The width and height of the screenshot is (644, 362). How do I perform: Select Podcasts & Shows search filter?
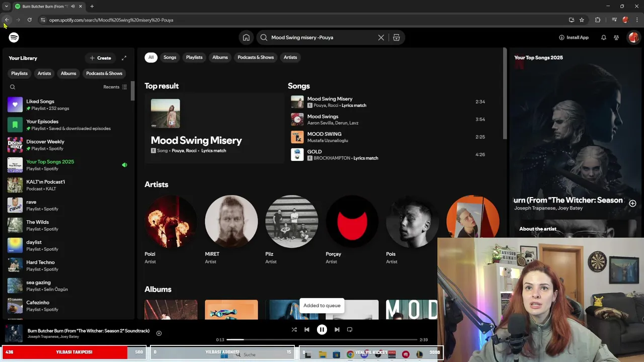coord(256,57)
